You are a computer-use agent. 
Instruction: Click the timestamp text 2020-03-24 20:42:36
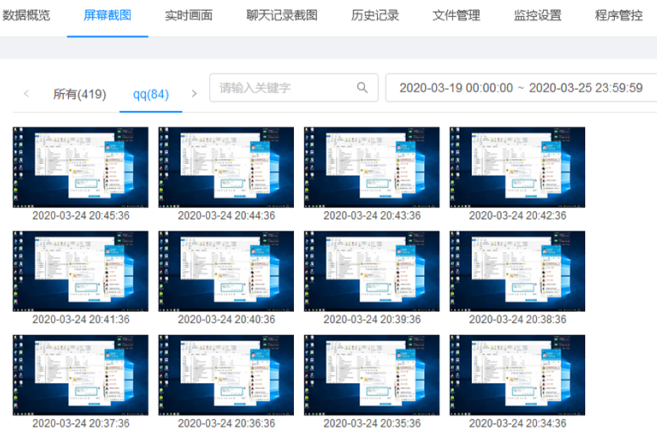pyautogui.click(x=517, y=215)
